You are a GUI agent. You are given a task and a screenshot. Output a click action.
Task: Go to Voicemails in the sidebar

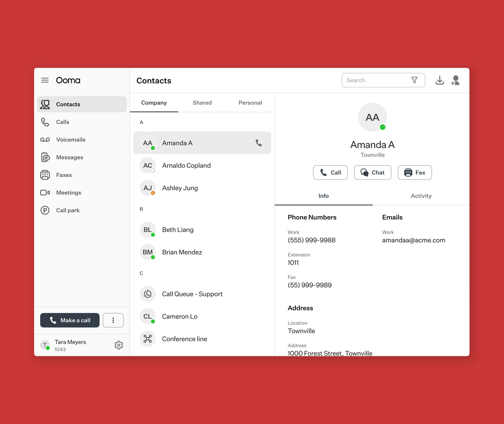click(70, 140)
